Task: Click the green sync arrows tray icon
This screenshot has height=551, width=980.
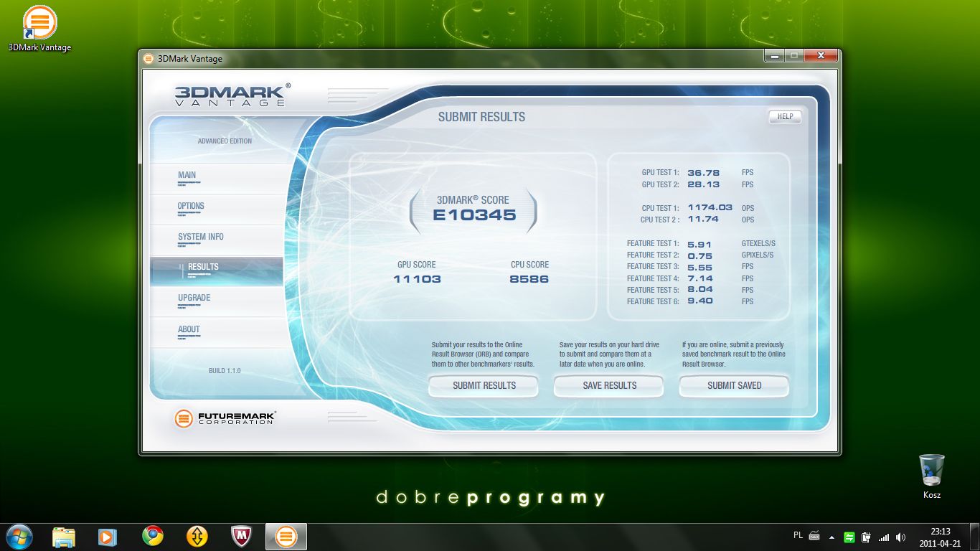Action: coord(849,537)
